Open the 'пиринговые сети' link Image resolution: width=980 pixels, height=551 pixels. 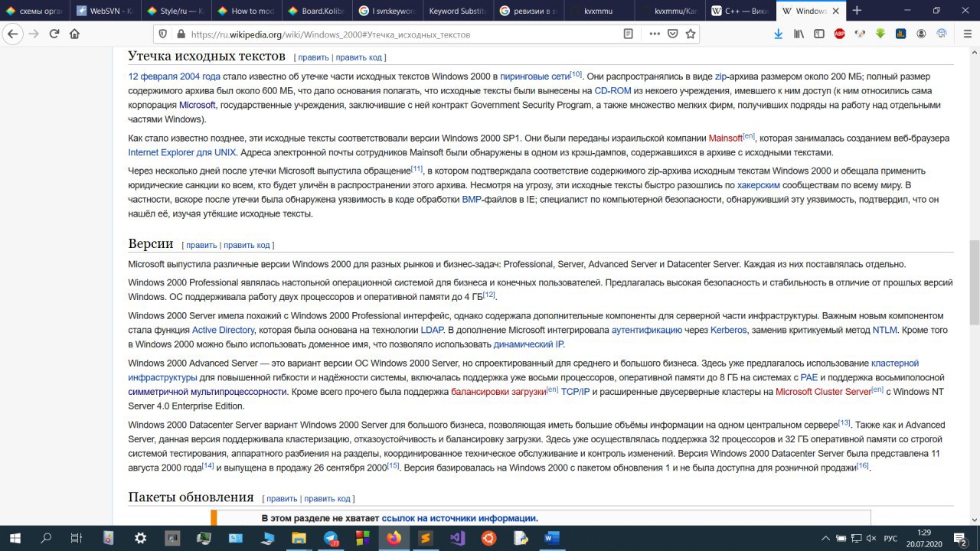[x=535, y=77]
